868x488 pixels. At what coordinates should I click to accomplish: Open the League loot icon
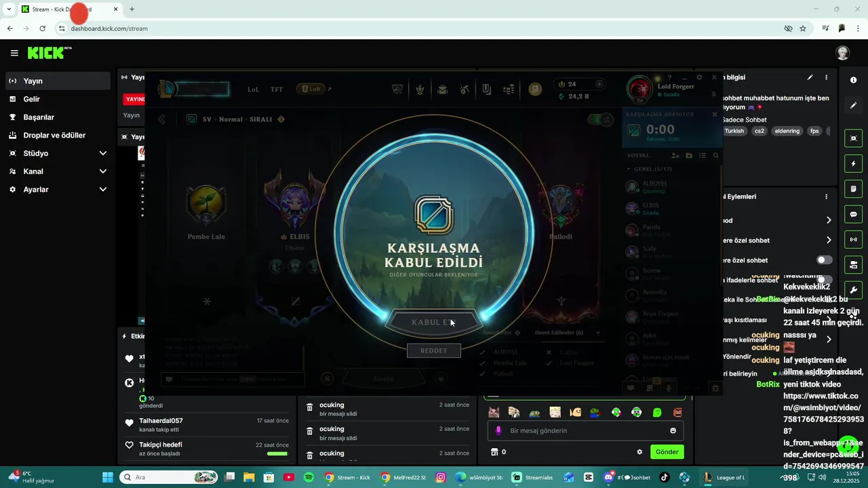pyautogui.click(x=486, y=89)
